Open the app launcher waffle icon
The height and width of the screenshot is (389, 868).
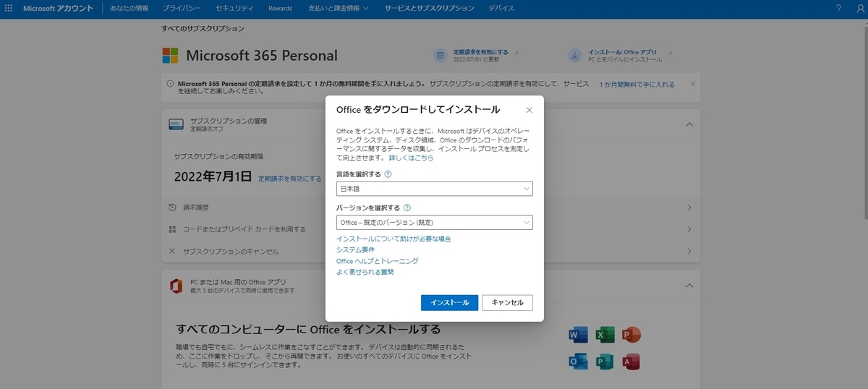pos(9,8)
